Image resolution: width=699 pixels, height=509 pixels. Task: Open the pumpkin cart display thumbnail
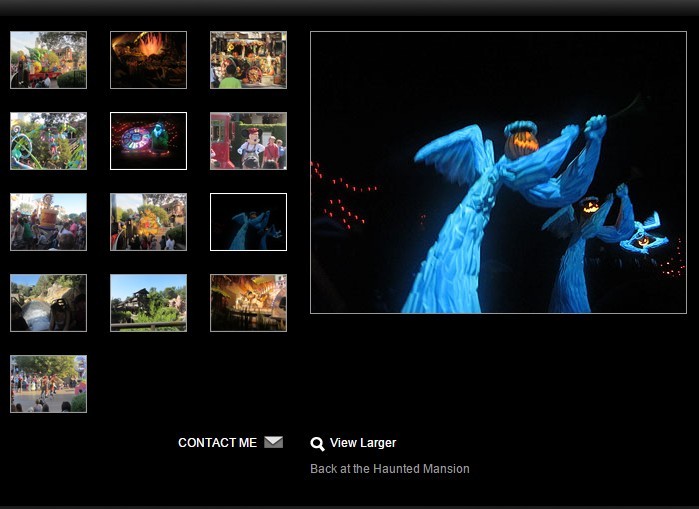tap(248, 60)
